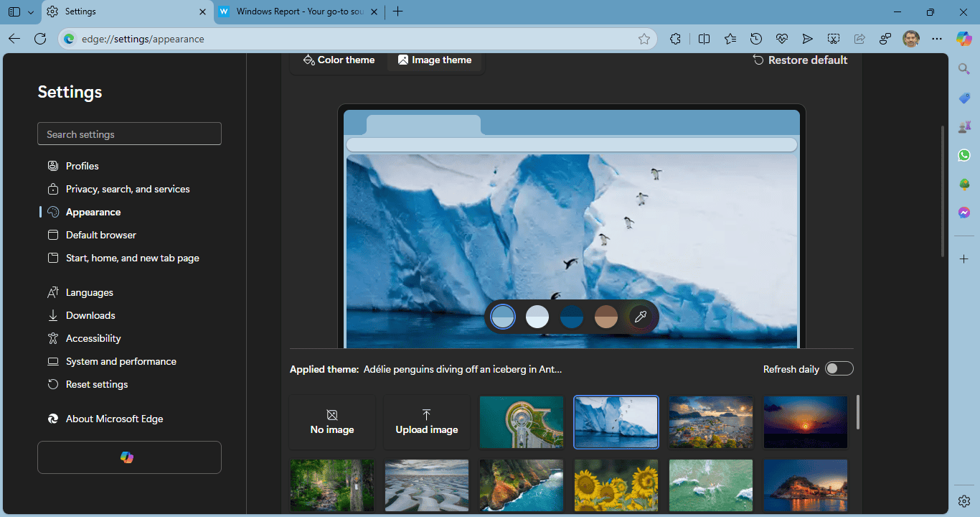
Task: Add a sidebar app with plus
Action: pyautogui.click(x=964, y=258)
